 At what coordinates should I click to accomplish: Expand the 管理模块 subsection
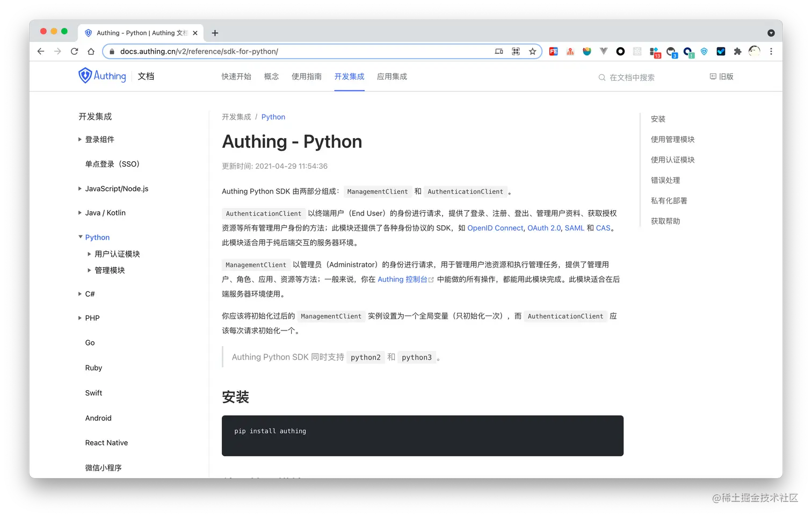pos(89,270)
